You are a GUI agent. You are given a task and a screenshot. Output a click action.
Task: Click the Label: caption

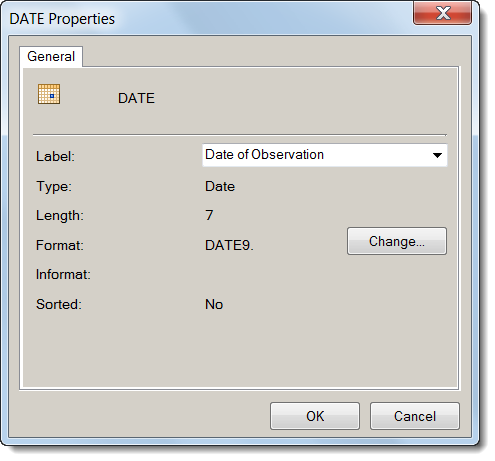56,156
